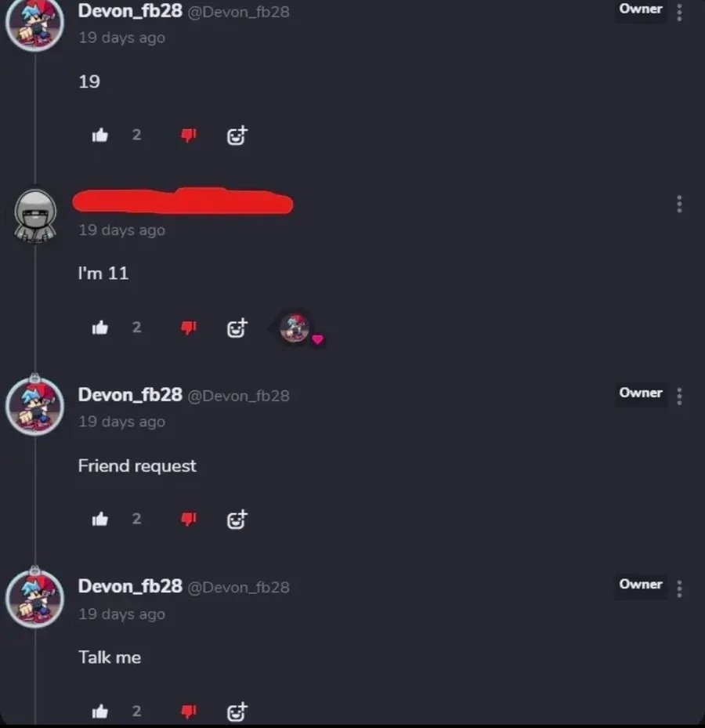
Task: Open options menu for the "I'm 11" comment
Action: coord(679,205)
